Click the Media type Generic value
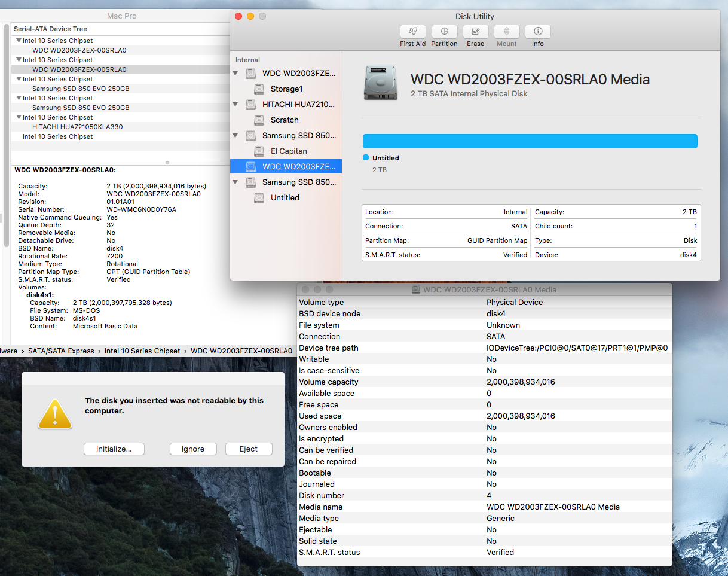 coord(500,518)
